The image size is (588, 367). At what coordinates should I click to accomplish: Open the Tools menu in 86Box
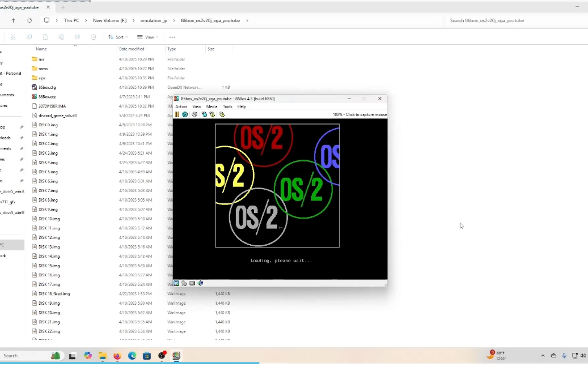click(x=227, y=106)
